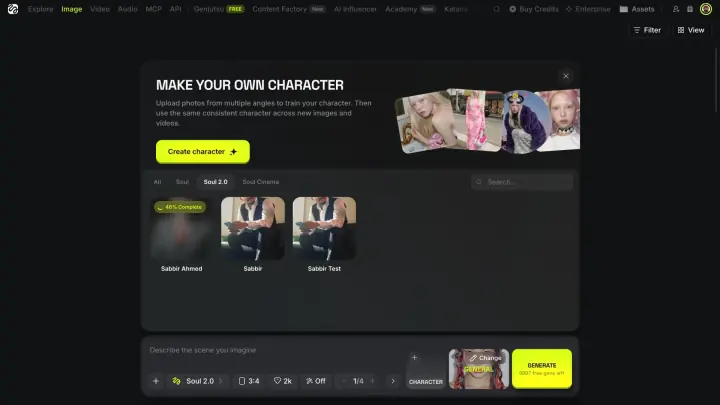Open API page
720x405 pixels.
coord(175,9)
